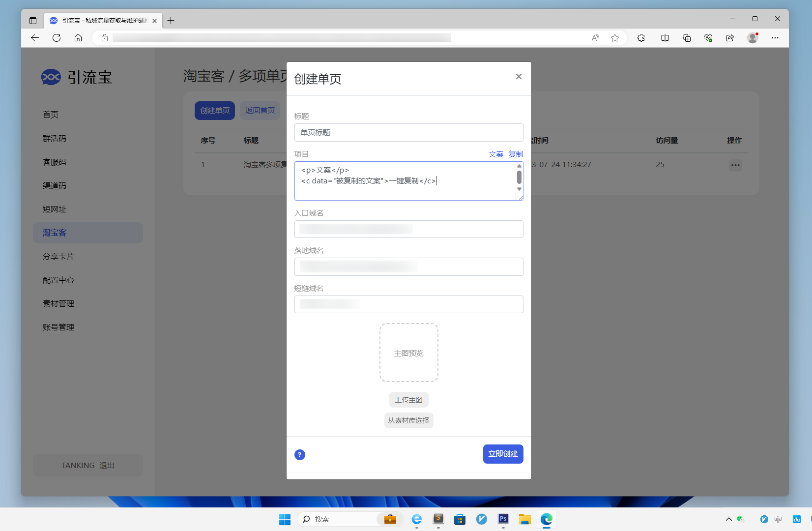Image resolution: width=812 pixels, height=531 pixels.
Task: Show hidden system tray icons
Action: pyautogui.click(x=729, y=519)
